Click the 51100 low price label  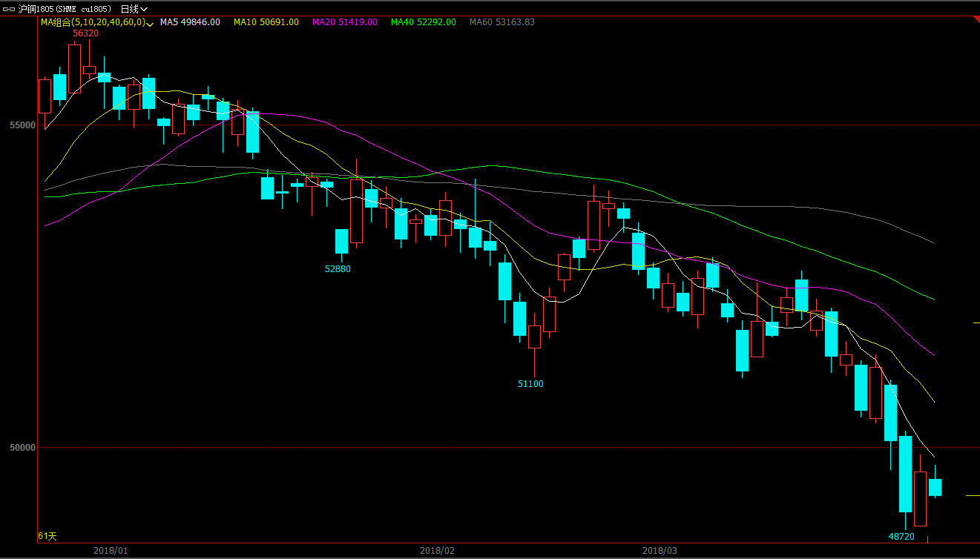[530, 384]
